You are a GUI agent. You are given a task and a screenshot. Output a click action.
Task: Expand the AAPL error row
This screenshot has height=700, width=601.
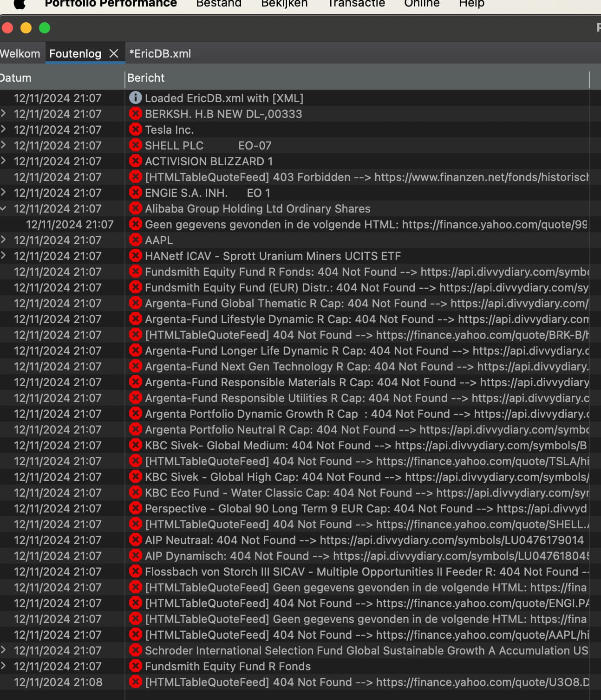click(4, 240)
